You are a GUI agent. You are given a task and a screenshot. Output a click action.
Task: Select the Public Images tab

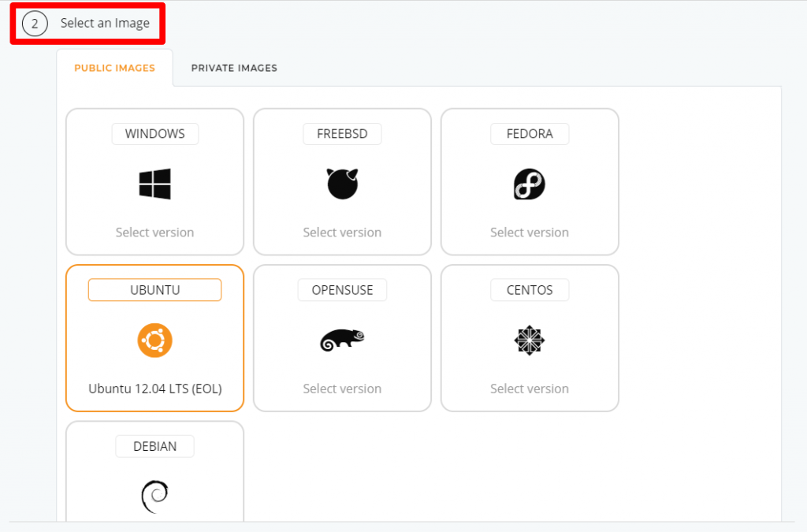click(115, 68)
